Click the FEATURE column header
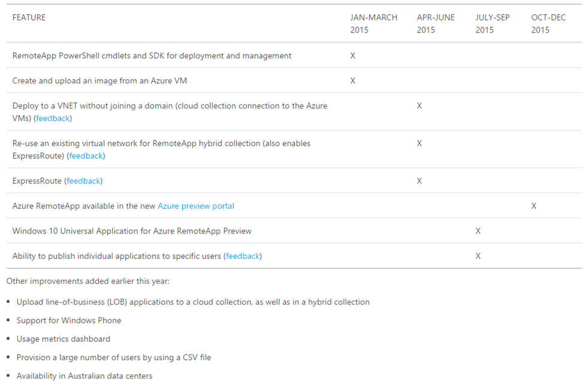Screen dimensions: 588x390 coord(29,17)
